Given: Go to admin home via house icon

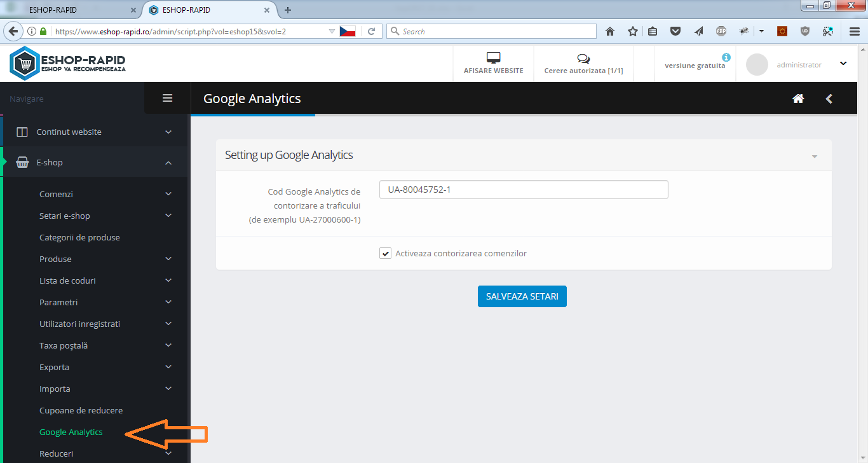Looking at the screenshot, I should tap(798, 99).
